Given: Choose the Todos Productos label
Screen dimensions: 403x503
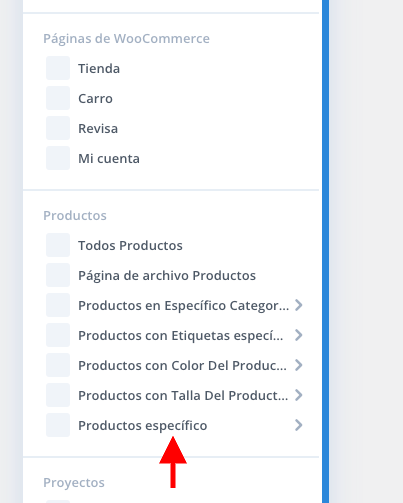Looking at the screenshot, I should (130, 246).
